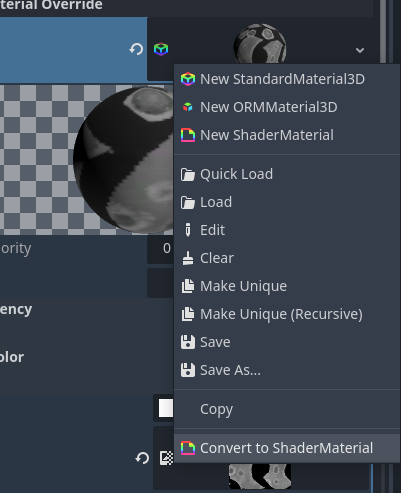The width and height of the screenshot is (401, 493).
Task: Click the large sphere material preview
Action: (123, 160)
